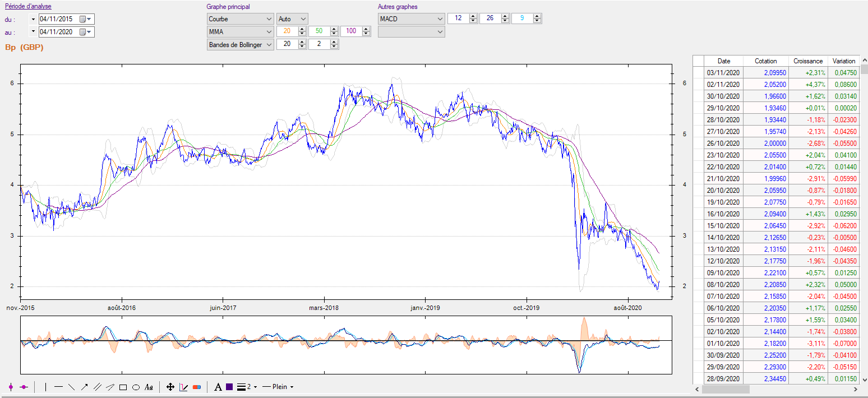Adjust stepper for MMA period 20
868x398 pixels.
302,31
